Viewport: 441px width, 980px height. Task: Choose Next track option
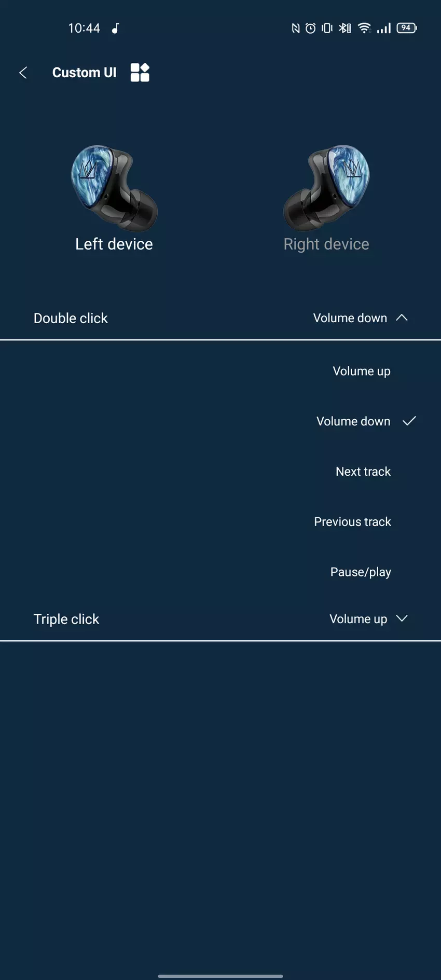363,472
